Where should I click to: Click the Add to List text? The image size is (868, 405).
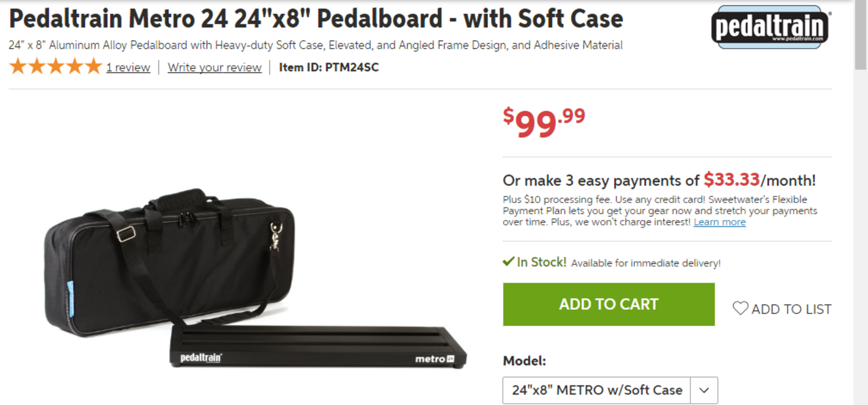point(791,309)
